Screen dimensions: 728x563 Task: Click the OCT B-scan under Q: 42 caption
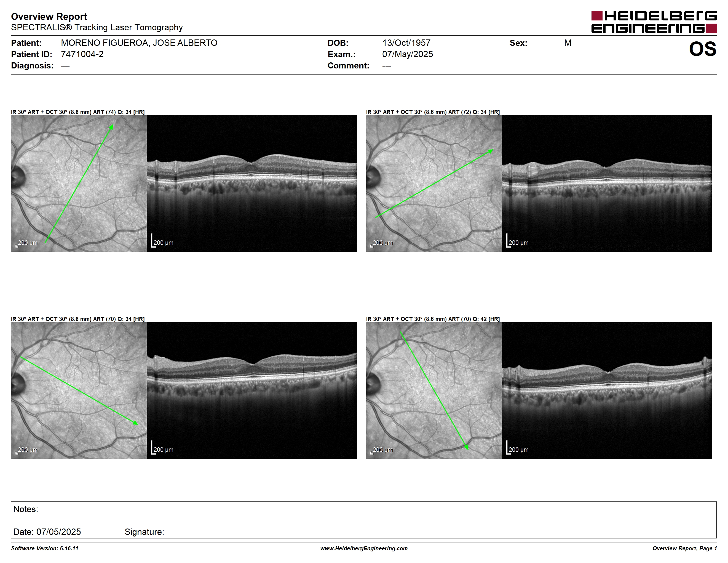[x=607, y=390]
